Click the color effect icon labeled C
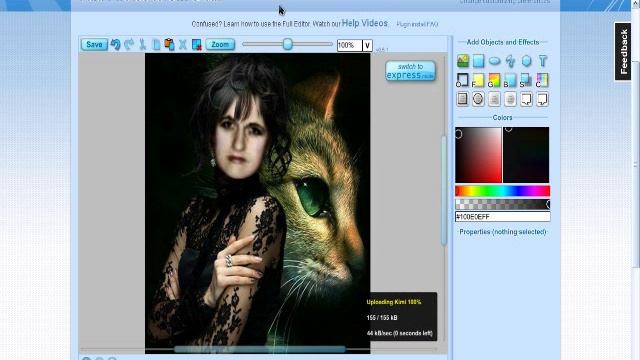 542,80
